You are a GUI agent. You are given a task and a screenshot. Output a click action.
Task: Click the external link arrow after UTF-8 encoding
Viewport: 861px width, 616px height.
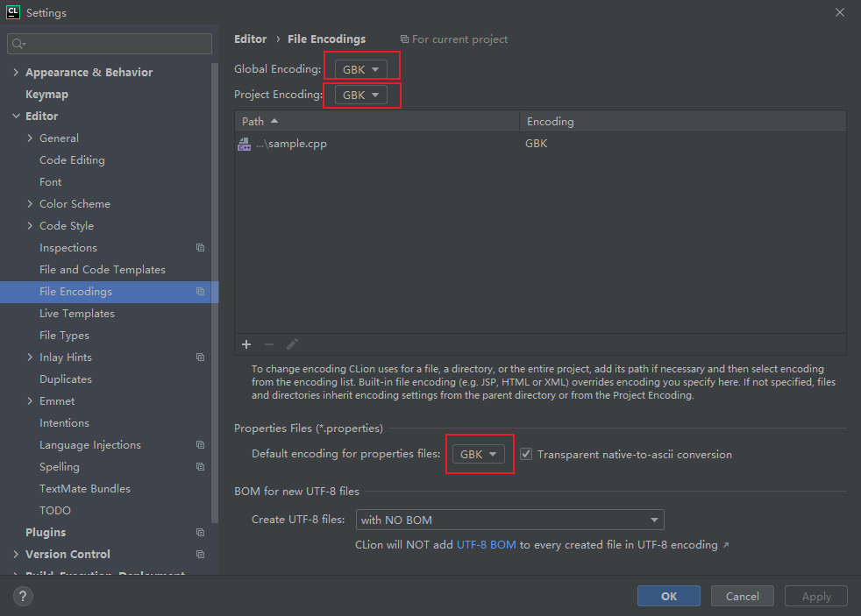[x=726, y=545]
